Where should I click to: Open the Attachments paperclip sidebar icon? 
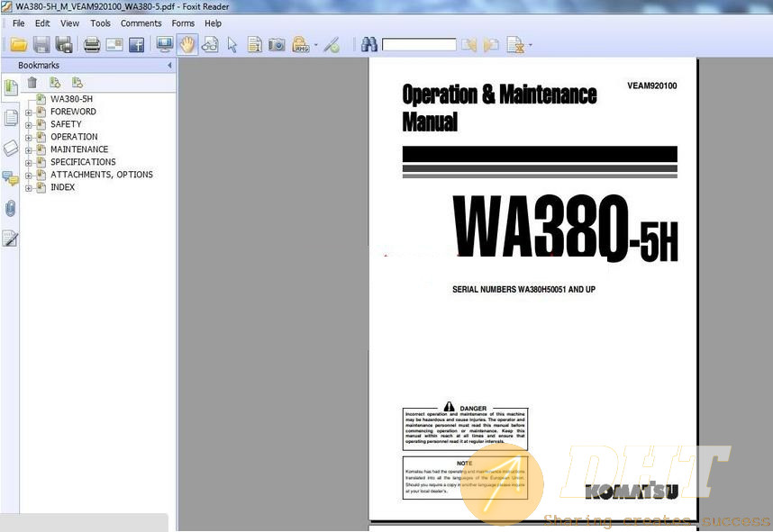tap(10, 209)
